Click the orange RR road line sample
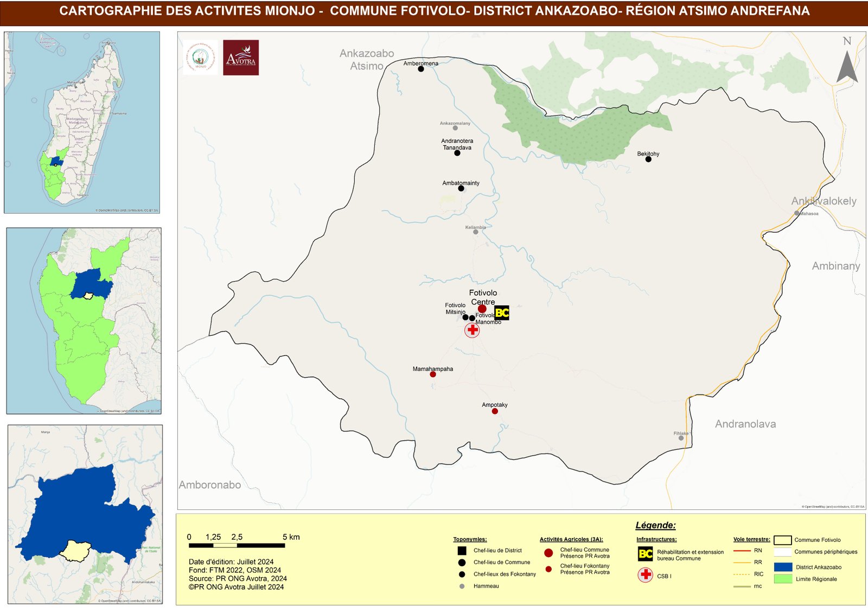This screenshot has width=868, height=613. [x=742, y=563]
